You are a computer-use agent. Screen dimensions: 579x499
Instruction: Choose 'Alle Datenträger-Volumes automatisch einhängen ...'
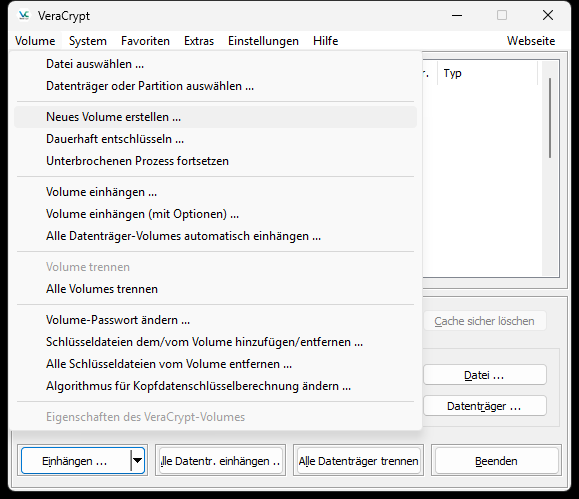point(215,236)
